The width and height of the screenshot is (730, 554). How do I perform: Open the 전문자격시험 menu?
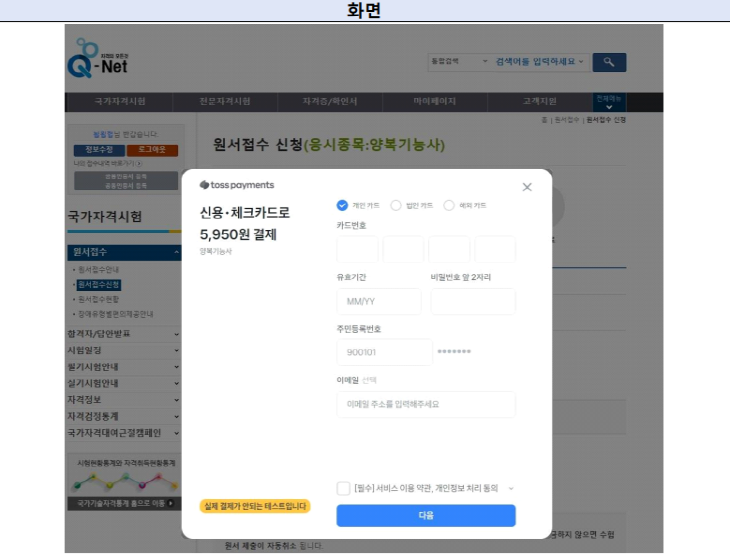tap(225, 101)
